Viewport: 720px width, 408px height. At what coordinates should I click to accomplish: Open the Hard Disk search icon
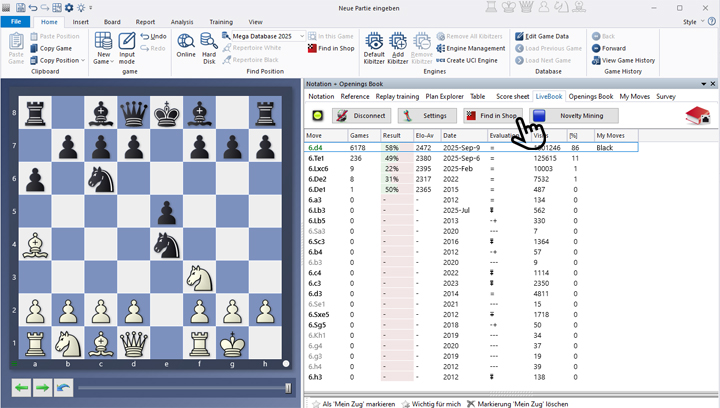coord(209,45)
